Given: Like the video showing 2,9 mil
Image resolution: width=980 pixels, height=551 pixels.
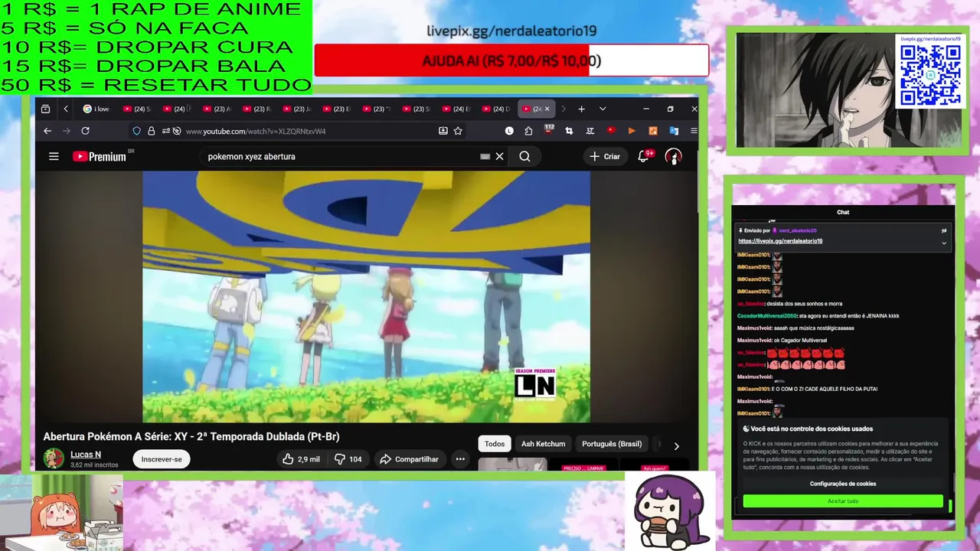Looking at the screenshot, I should (300, 459).
